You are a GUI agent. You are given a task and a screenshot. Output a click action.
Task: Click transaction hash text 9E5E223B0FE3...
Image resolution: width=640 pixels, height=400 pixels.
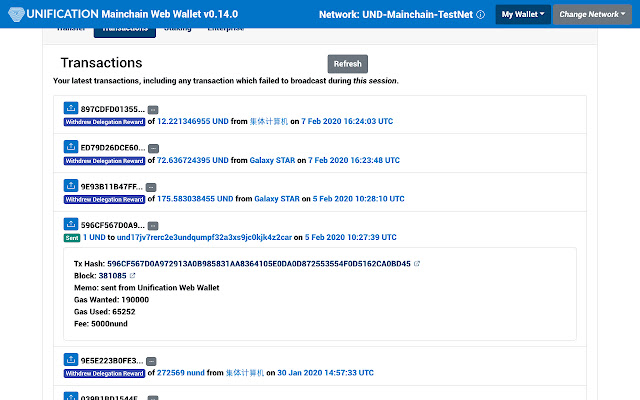point(112,361)
